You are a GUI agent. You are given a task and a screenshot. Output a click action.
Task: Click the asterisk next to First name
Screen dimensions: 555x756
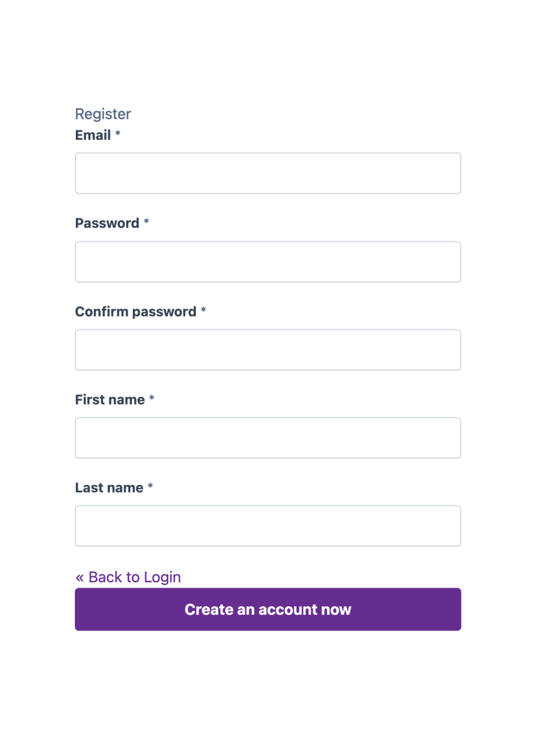(152, 399)
